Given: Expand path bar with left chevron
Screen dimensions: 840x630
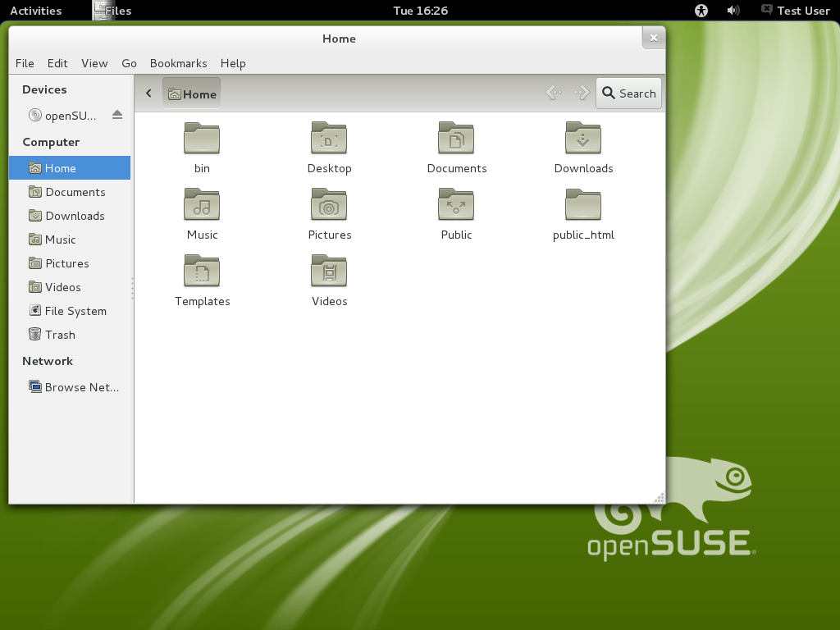Looking at the screenshot, I should (148, 94).
